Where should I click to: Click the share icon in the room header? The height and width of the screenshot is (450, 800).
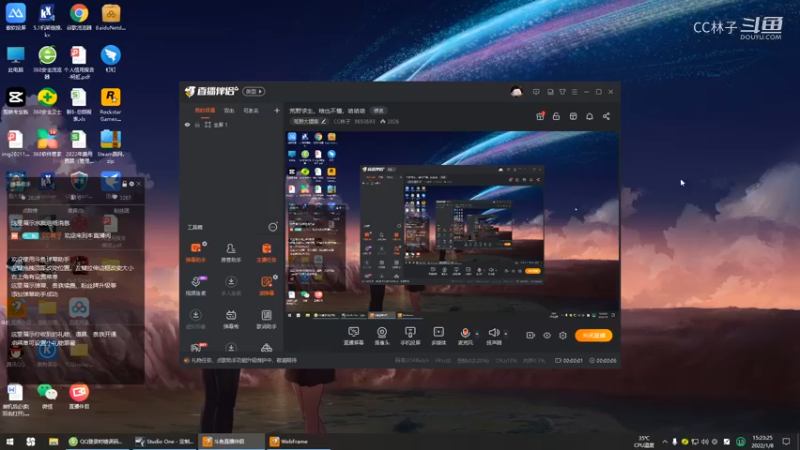click(606, 116)
